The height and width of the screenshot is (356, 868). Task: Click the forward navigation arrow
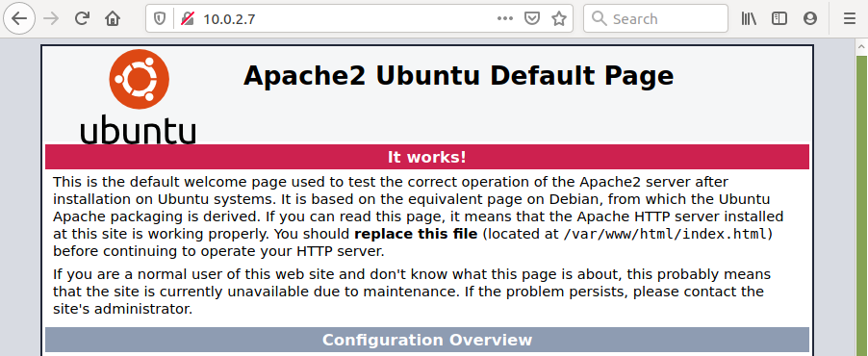click(51, 19)
